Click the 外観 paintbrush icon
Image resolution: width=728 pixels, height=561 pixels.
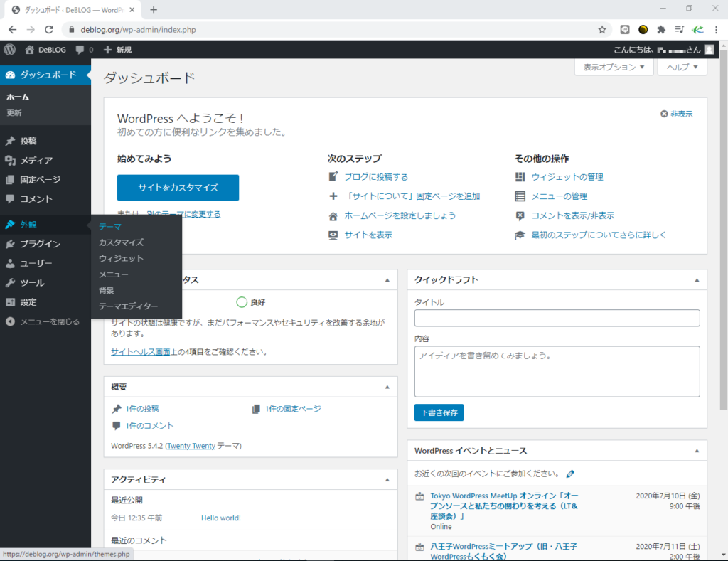10,225
